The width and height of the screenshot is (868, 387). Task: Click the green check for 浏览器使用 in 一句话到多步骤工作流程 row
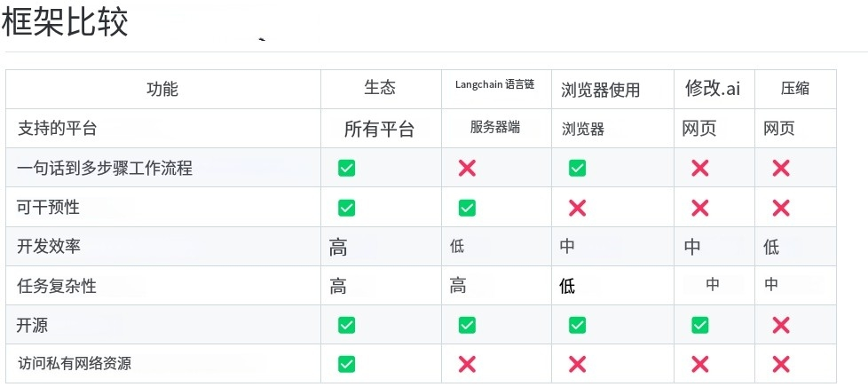coord(577,168)
